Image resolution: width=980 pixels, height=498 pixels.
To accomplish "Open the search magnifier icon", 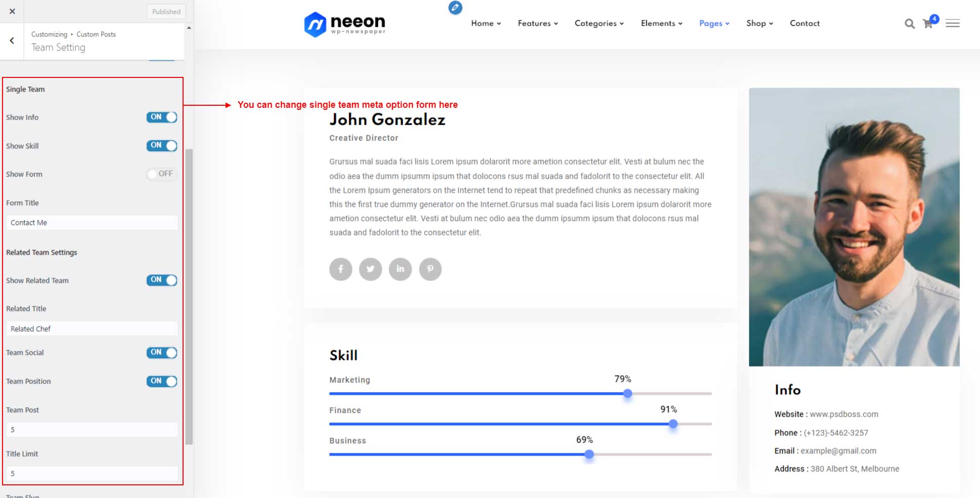I will [x=909, y=24].
